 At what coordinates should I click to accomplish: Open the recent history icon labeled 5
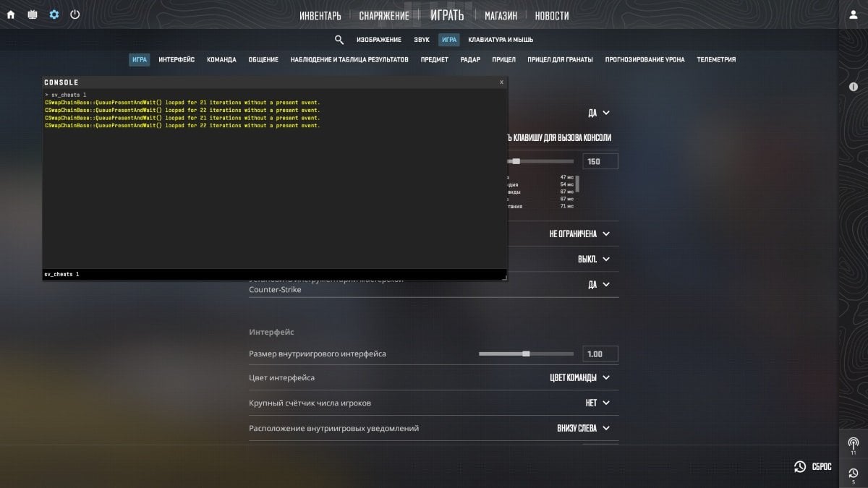(853, 475)
